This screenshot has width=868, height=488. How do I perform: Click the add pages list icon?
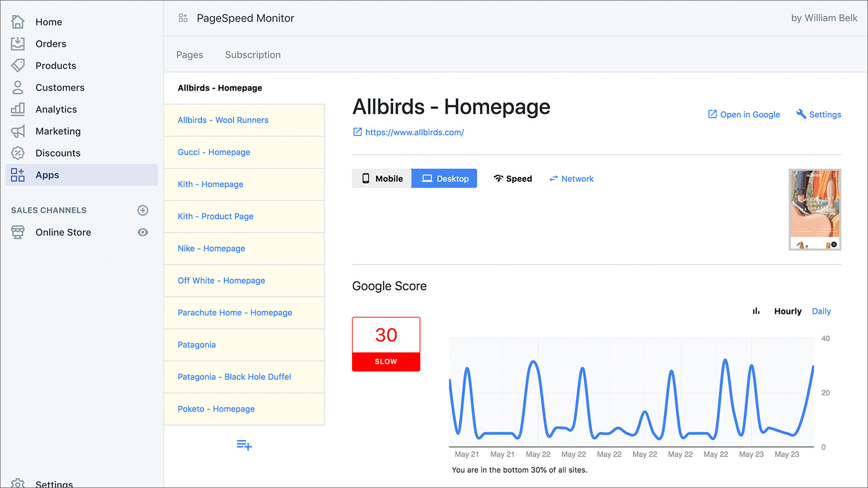244,445
